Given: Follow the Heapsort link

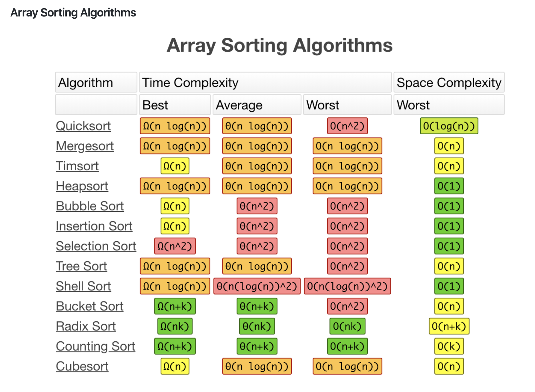Looking at the screenshot, I should (82, 186).
